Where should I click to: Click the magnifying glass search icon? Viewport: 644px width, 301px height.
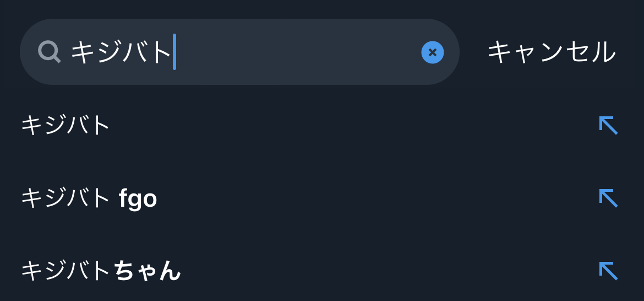[49, 52]
